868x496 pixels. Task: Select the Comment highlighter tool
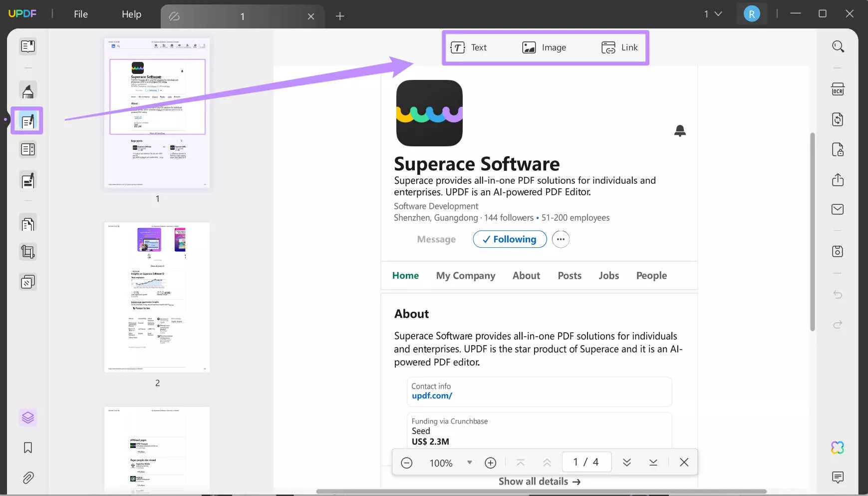[28, 90]
